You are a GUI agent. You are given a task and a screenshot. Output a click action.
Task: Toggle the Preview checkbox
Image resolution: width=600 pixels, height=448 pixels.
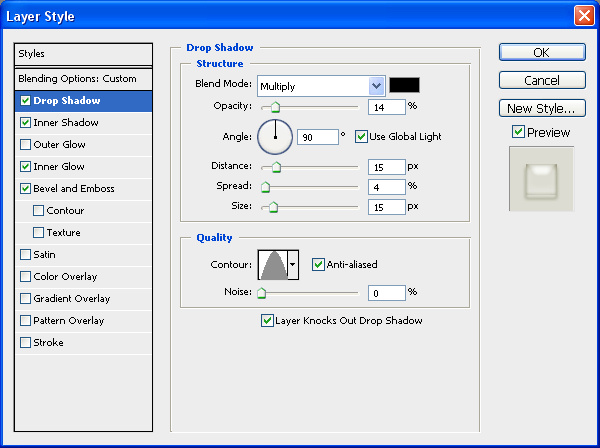click(518, 132)
